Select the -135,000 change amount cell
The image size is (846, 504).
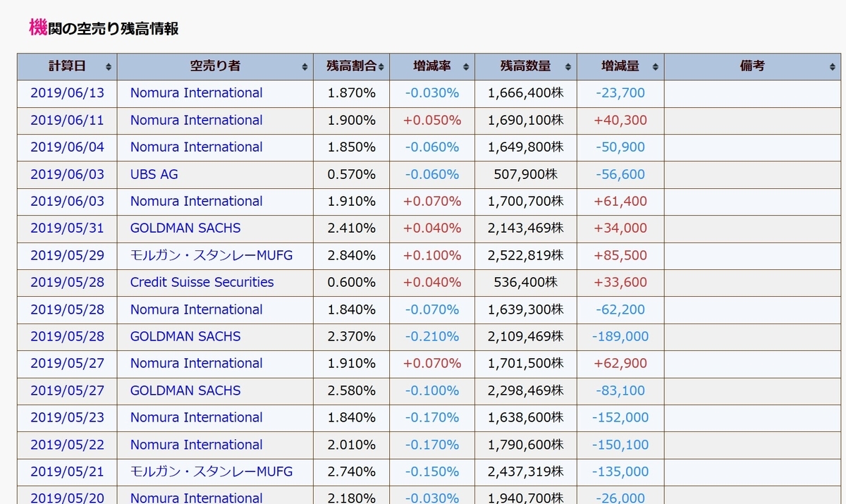coord(620,472)
